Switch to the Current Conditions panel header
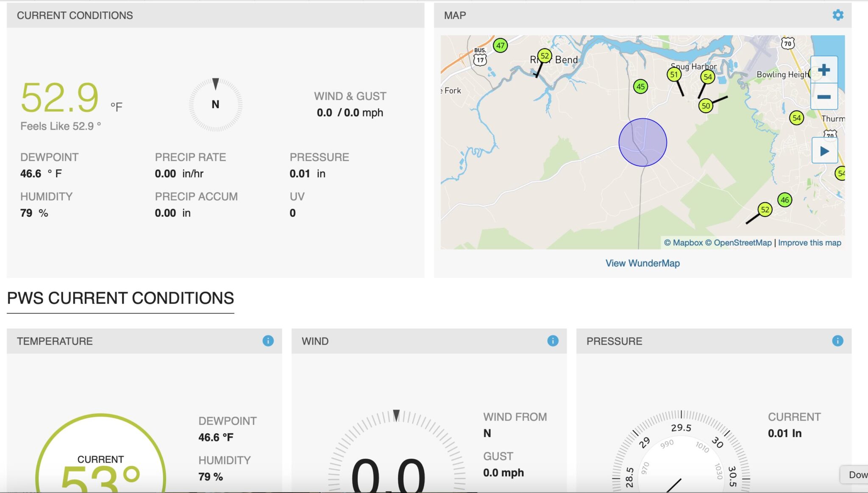 click(x=75, y=15)
